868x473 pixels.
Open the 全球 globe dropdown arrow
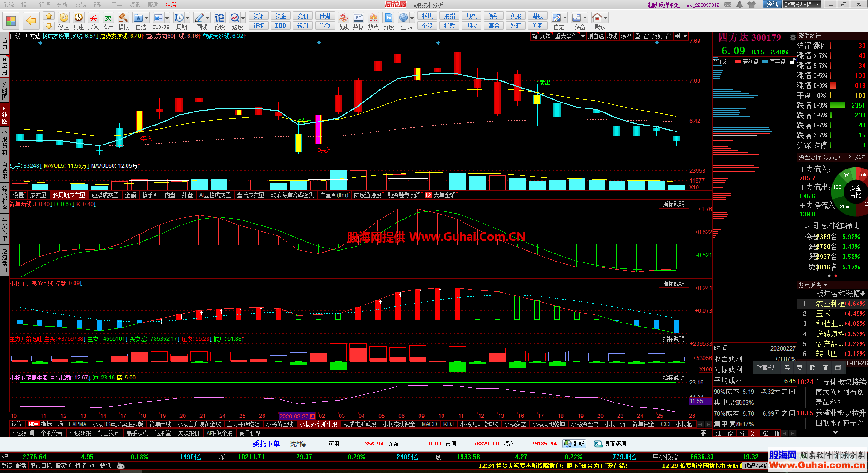[412, 18]
